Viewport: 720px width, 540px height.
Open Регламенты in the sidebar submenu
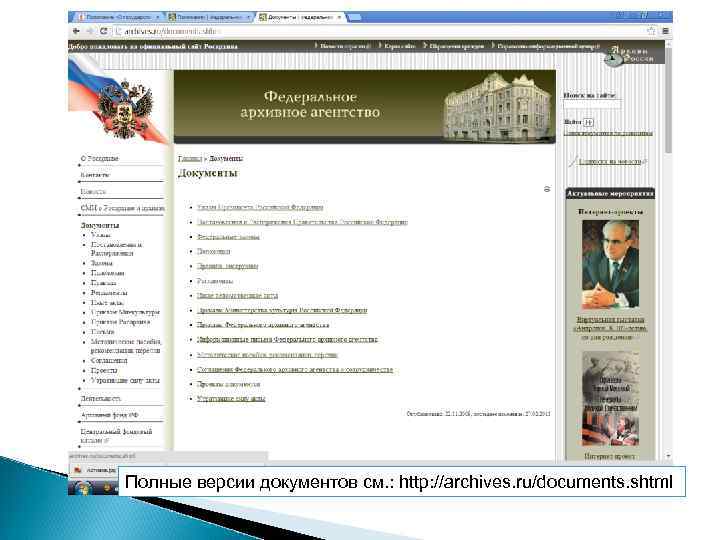(x=109, y=292)
